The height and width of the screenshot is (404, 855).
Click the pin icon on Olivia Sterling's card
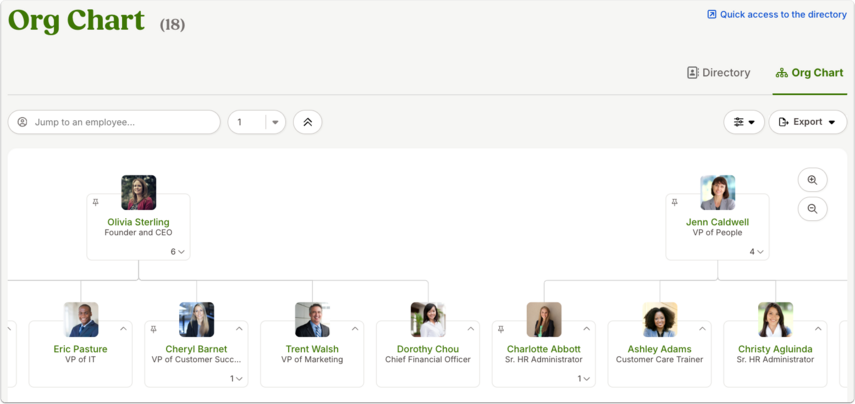[95, 202]
